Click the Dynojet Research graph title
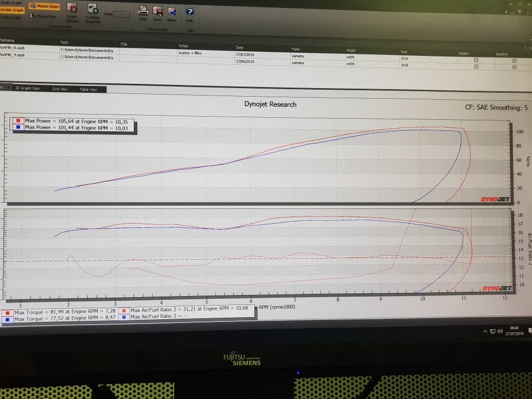 coord(270,104)
